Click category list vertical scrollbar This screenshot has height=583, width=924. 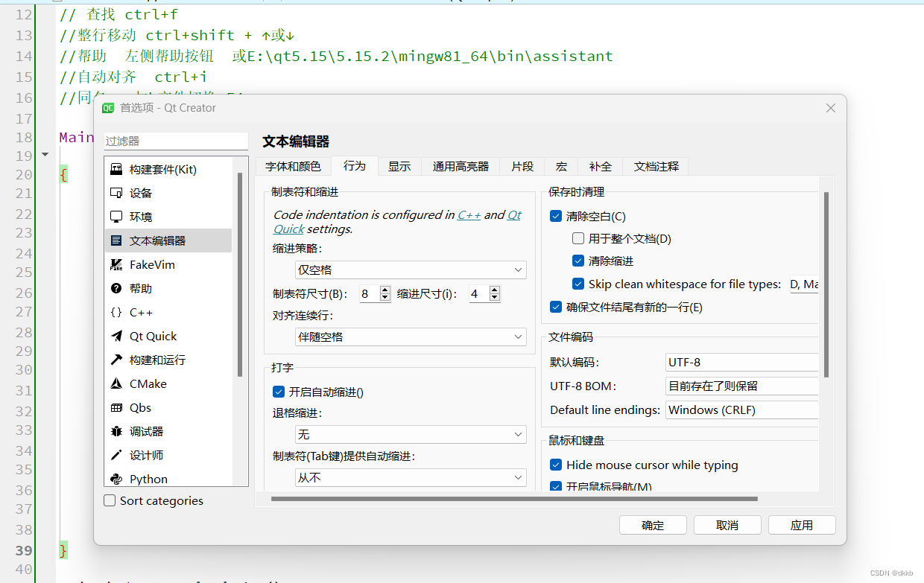click(x=240, y=274)
